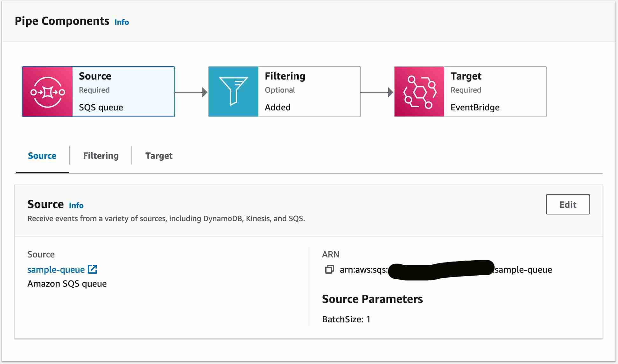Screen dimensions: 618x364
Task: Open Info link next to Pipe Components
Action: [x=122, y=22]
